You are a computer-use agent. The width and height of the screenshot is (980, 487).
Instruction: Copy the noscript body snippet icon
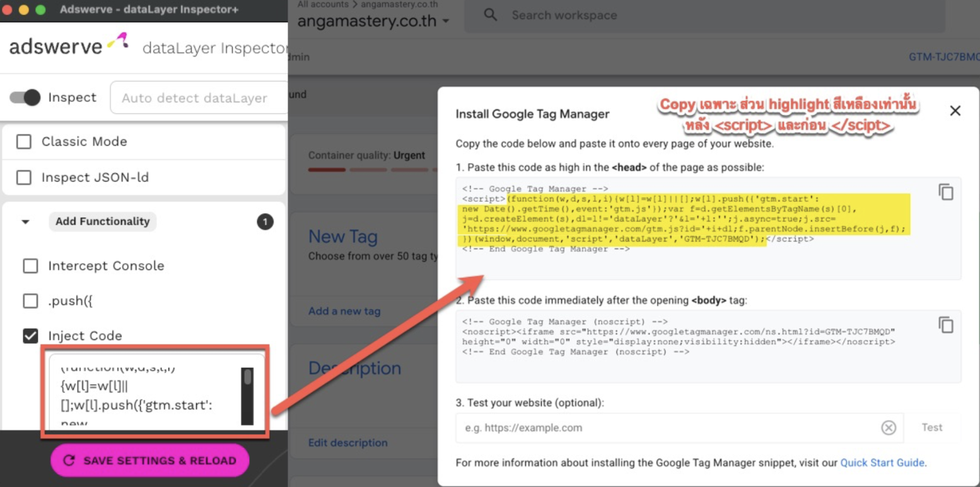945,325
